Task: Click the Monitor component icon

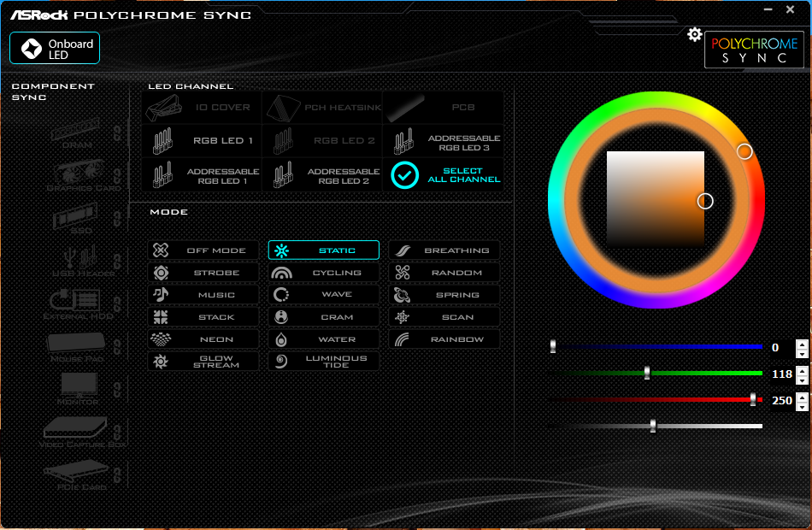Action: (79, 385)
